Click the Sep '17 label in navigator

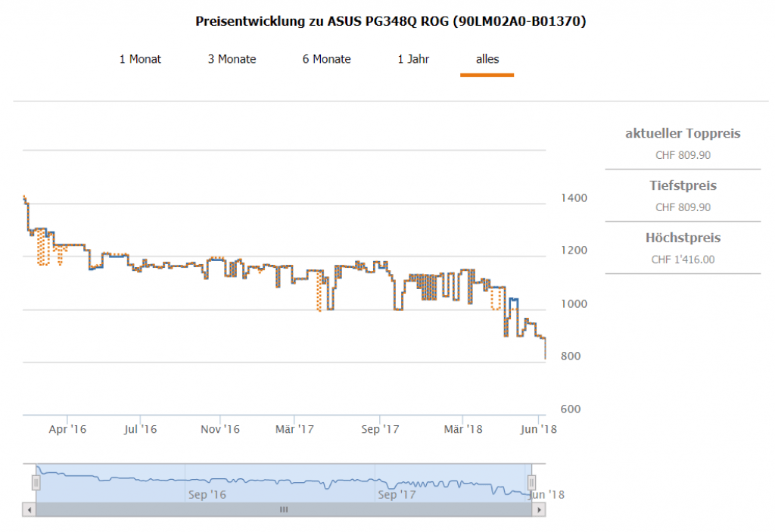tap(397, 495)
